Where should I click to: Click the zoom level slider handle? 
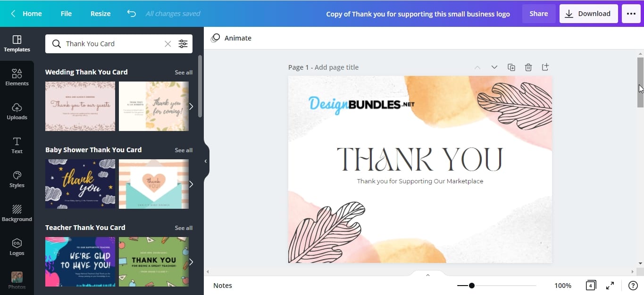coord(471,286)
